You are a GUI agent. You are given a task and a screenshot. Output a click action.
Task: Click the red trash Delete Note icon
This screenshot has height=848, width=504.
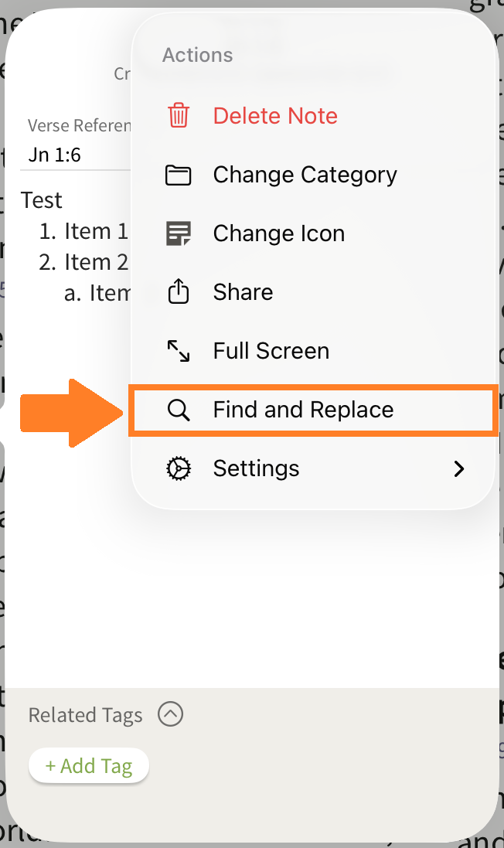[179, 116]
